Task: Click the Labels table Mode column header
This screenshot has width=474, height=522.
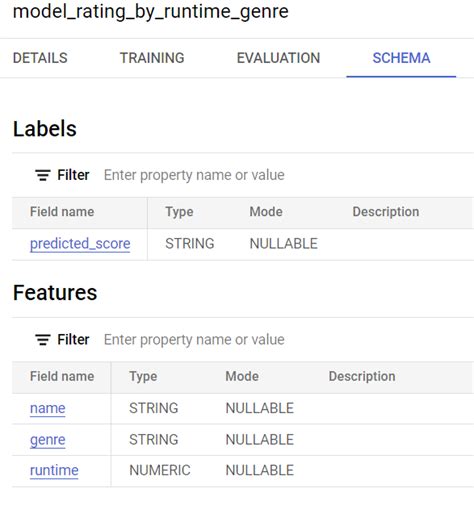Action: point(266,212)
